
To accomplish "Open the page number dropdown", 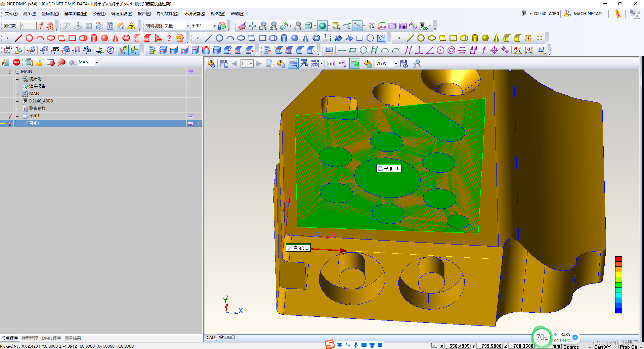I will 251,63.
